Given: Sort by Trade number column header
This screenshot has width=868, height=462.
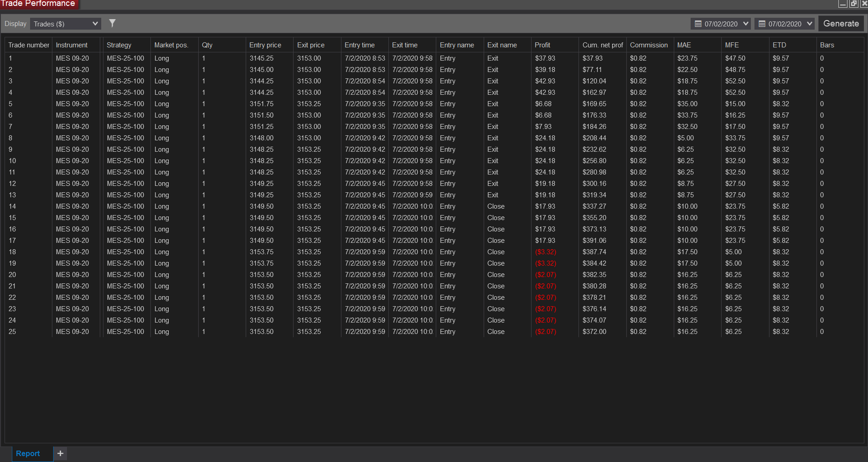Looking at the screenshot, I should coord(29,45).
